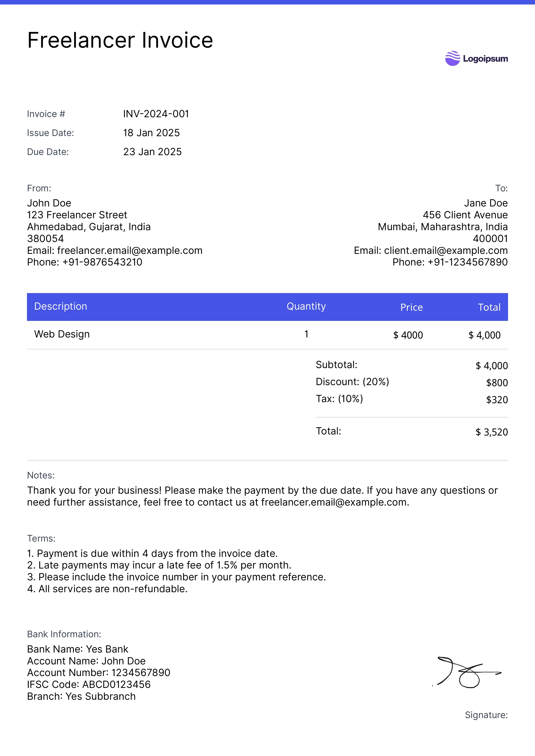Click the Freelancer Invoice title
The height and width of the screenshot is (756, 535).
(x=120, y=40)
